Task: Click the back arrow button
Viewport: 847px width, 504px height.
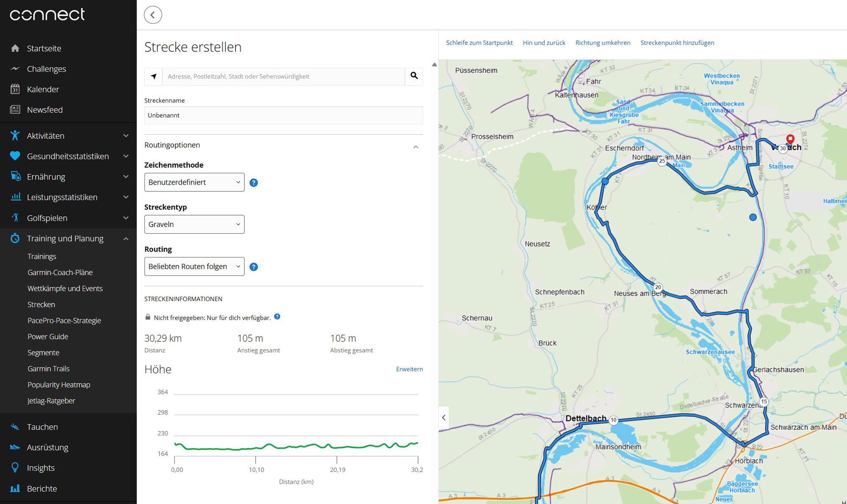Action: click(152, 15)
